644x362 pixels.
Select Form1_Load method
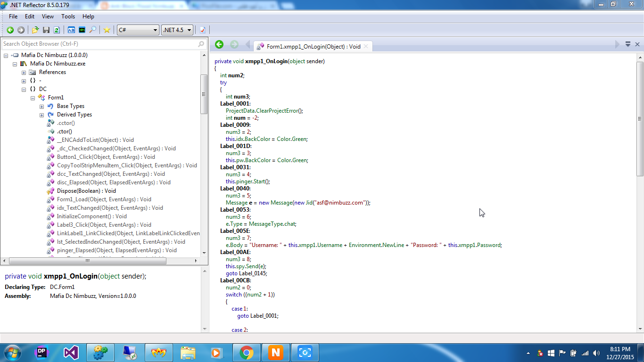point(104,199)
